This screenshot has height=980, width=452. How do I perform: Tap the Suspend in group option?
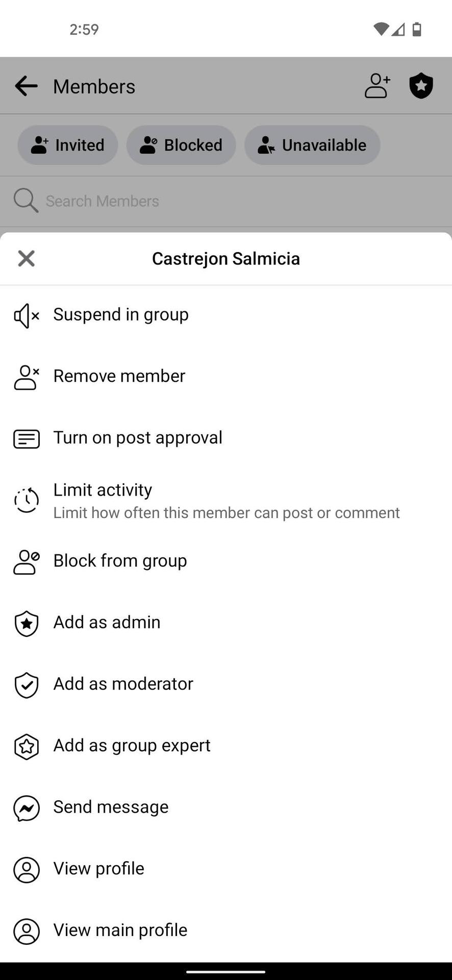(121, 314)
